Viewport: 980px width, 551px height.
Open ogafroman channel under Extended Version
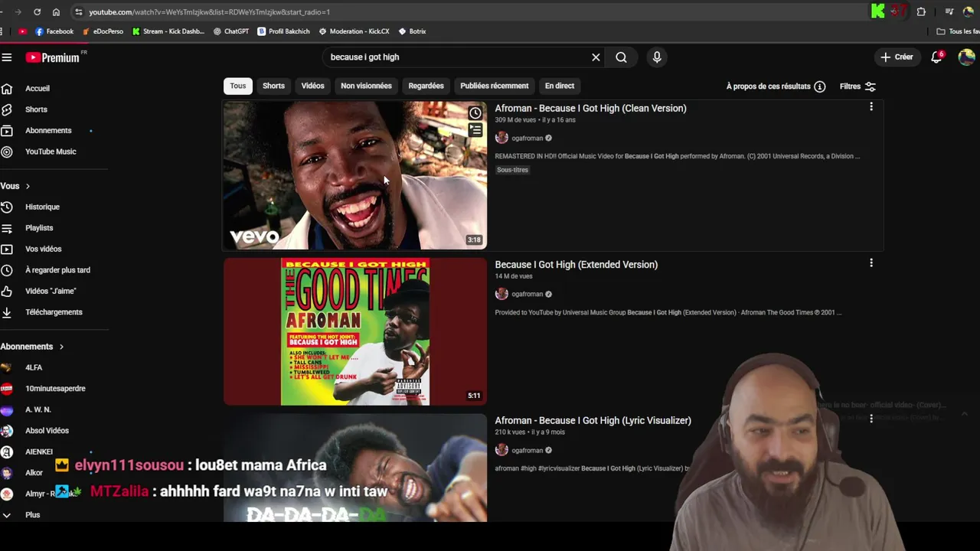click(527, 294)
